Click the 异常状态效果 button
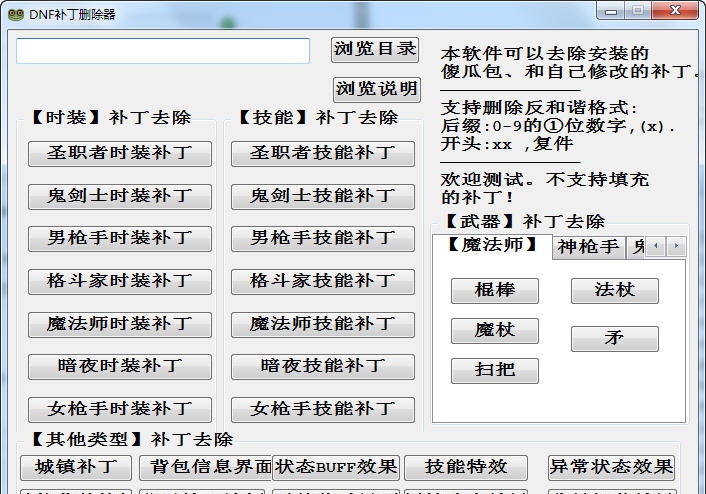 pos(611,467)
